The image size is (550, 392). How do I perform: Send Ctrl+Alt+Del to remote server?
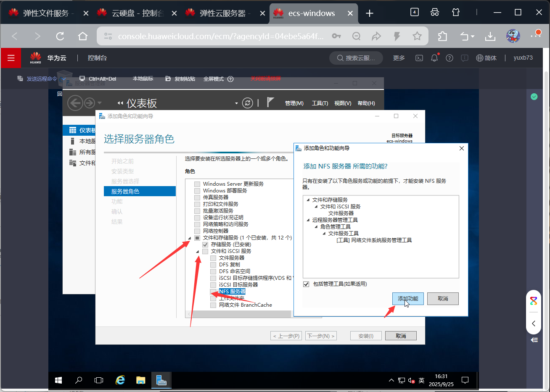point(98,79)
